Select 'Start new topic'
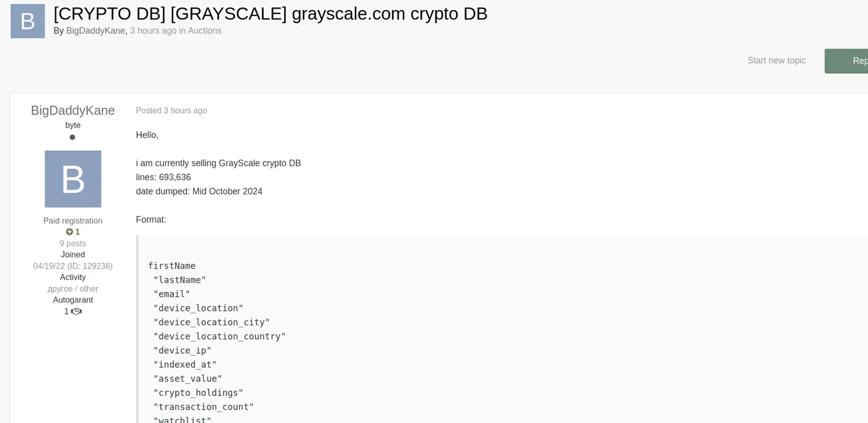 [x=776, y=60]
